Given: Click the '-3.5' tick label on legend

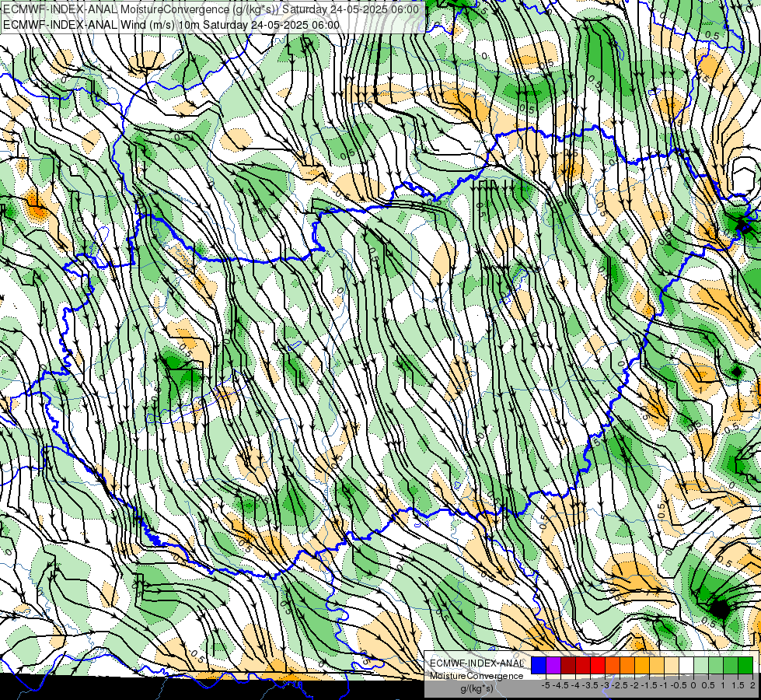Looking at the screenshot, I should coord(590,685).
